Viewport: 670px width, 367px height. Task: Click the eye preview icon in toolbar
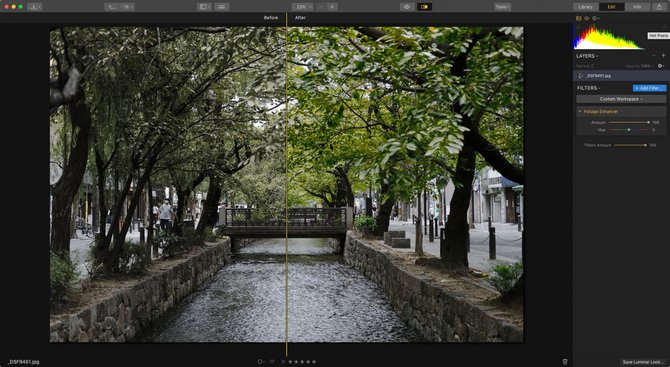tap(407, 7)
